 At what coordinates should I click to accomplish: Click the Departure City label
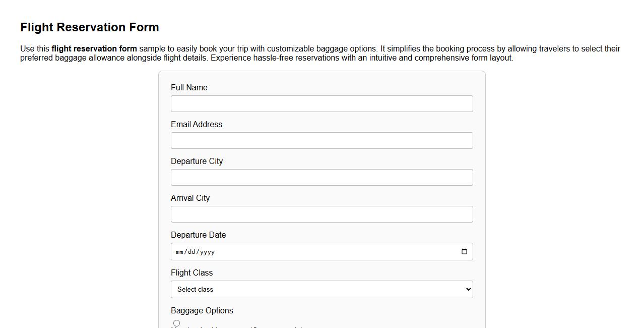coord(197,161)
